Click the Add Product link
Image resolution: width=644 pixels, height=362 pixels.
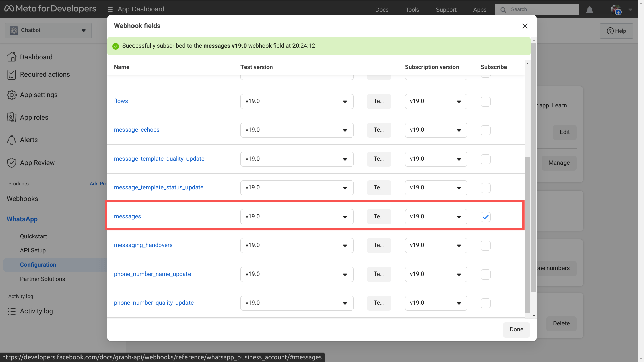(x=98, y=184)
